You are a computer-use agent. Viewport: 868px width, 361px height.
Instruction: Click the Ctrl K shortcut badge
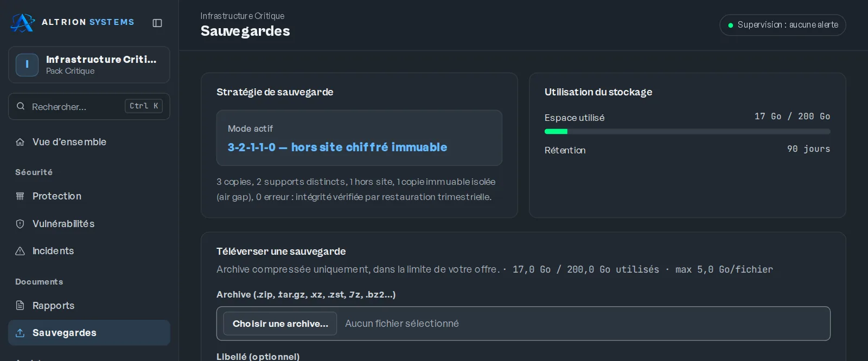pos(144,106)
